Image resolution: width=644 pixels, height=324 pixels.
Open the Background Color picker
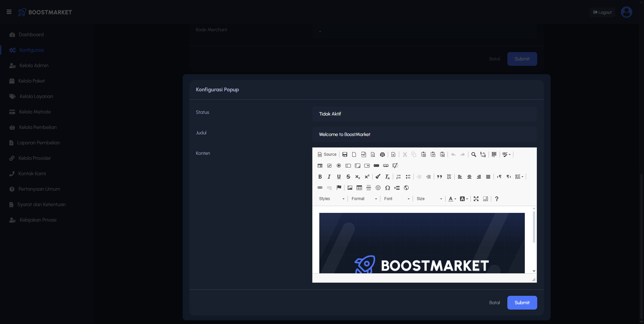point(464,199)
